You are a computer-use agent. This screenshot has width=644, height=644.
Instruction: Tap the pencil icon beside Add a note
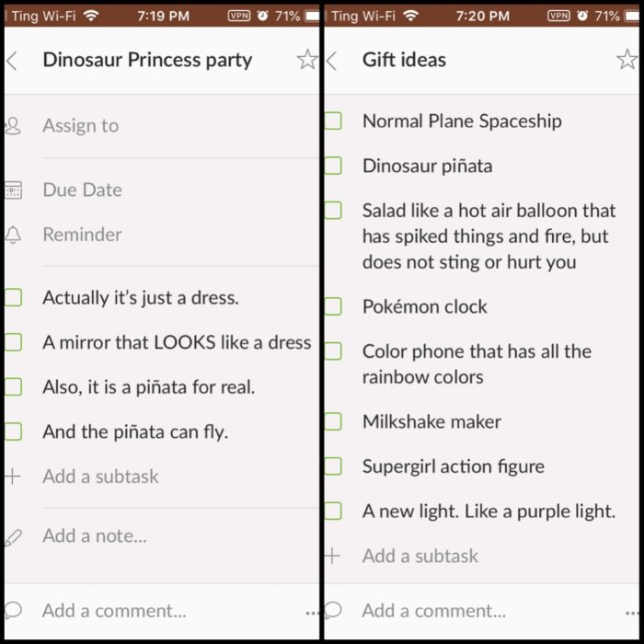(13, 537)
